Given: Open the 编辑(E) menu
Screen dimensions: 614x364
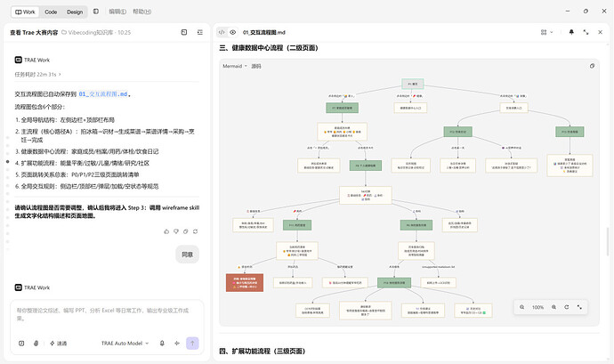Looking at the screenshot, I should (117, 12).
